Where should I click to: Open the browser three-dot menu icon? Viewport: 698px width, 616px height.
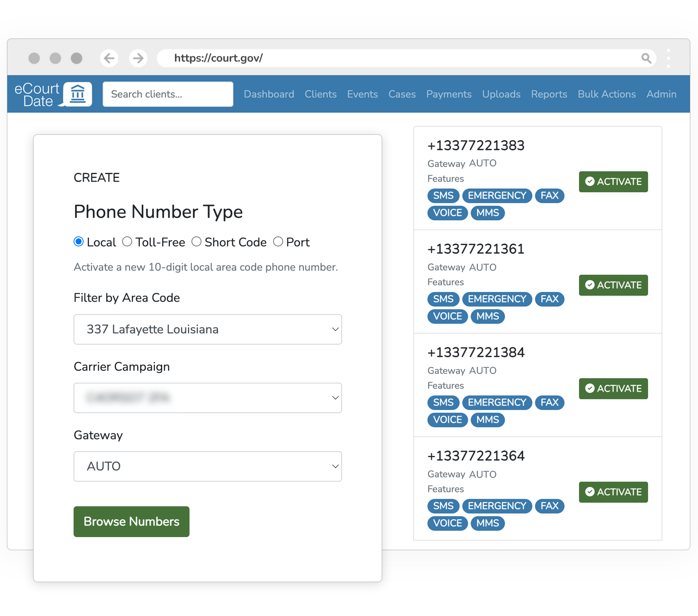[x=668, y=58]
